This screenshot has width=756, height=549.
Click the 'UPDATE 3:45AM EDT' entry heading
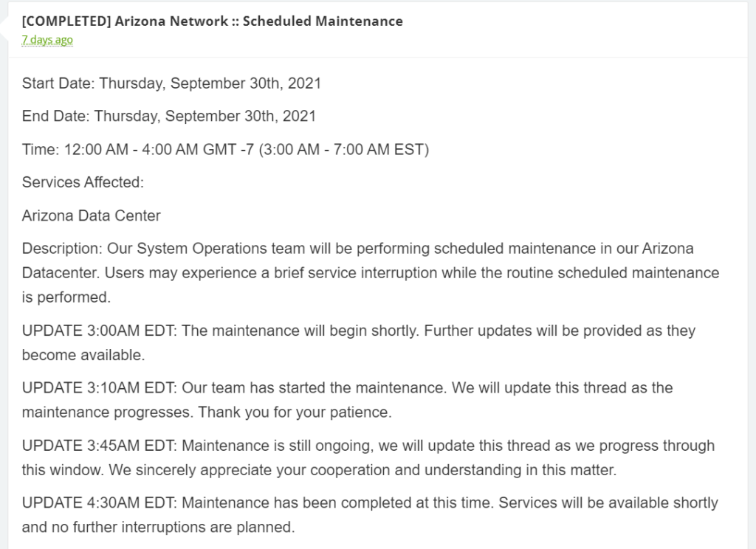click(x=100, y=446)
